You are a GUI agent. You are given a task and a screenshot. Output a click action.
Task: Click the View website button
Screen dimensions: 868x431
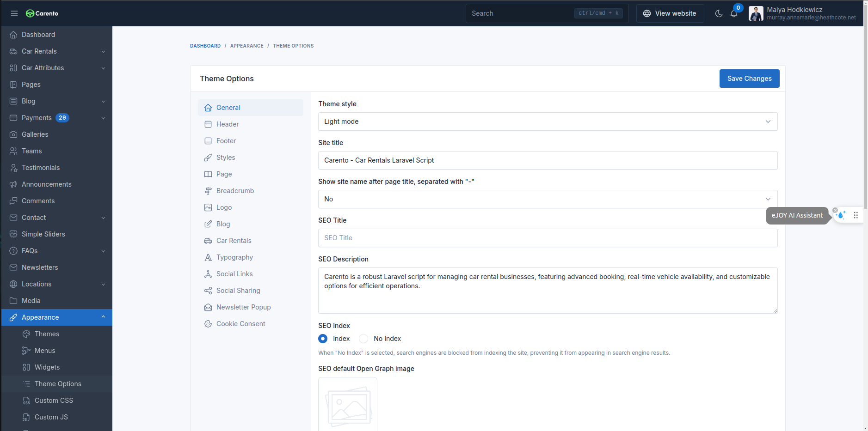tap(670, 13)
